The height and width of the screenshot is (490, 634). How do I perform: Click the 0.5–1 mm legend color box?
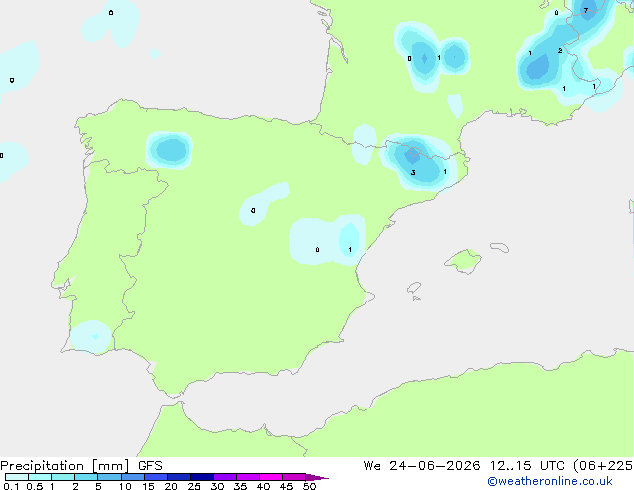[40, 477]
